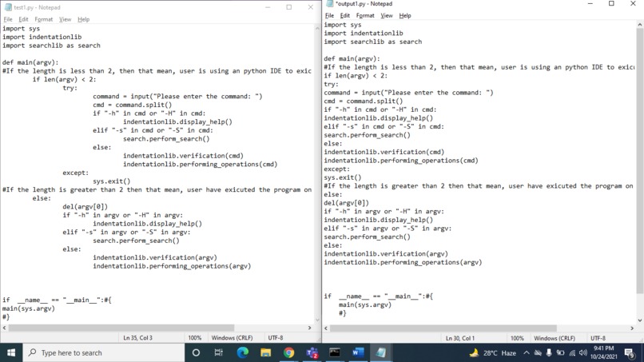Image resolution: width=644 pixels, height=362 pixels.
Task: Click test1.py horizontal scrollbar thumb
Action: tap(121, 328)
